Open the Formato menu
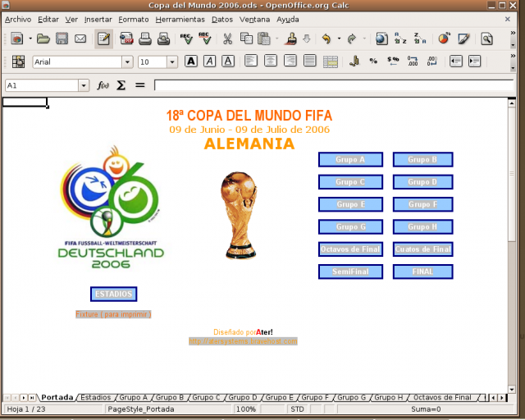 (134, 20)
